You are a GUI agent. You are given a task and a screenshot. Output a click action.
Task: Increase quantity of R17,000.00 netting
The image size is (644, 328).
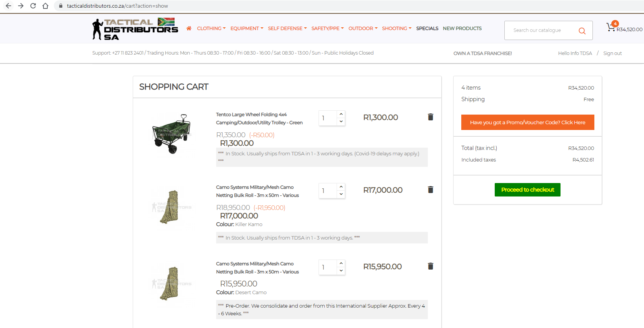[341, 187]
